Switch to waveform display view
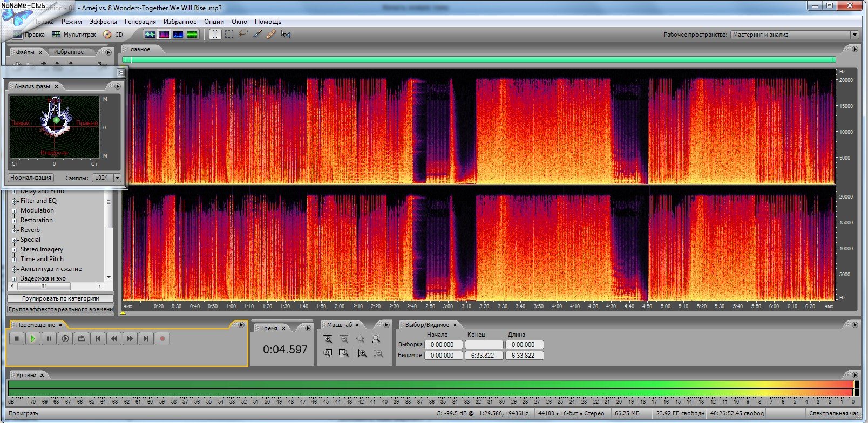 (150, 35)
